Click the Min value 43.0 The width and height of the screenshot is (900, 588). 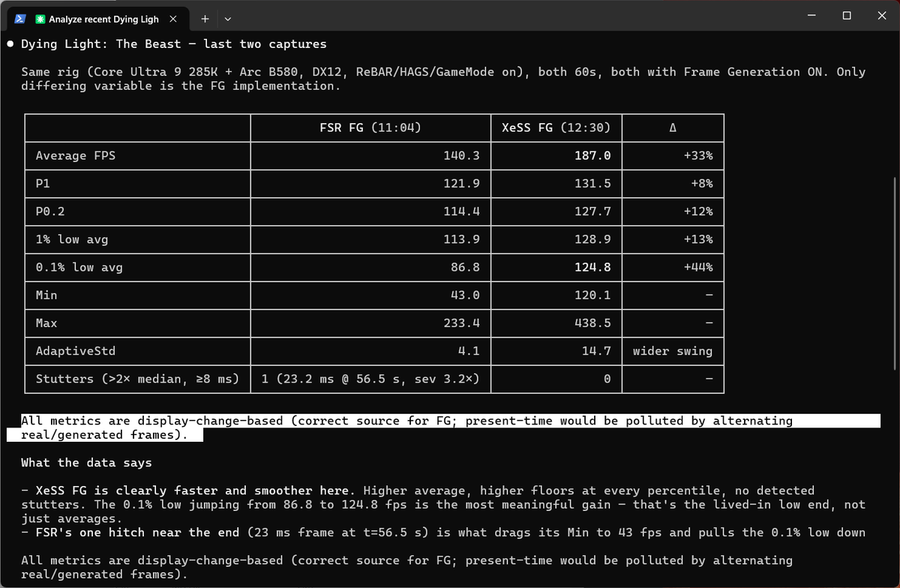point(464,295)
